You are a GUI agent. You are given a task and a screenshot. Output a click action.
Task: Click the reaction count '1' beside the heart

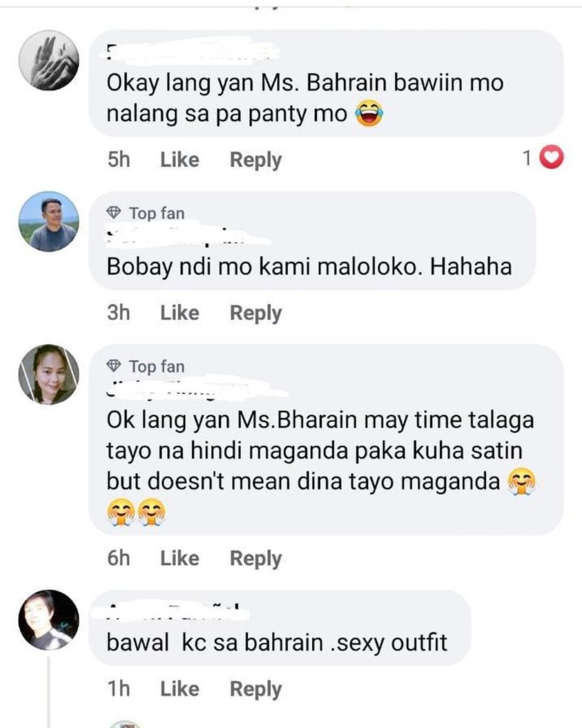tap(527, 159)
